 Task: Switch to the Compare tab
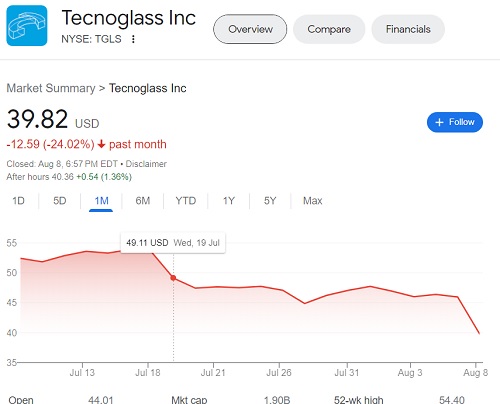(x=329, y=29)
